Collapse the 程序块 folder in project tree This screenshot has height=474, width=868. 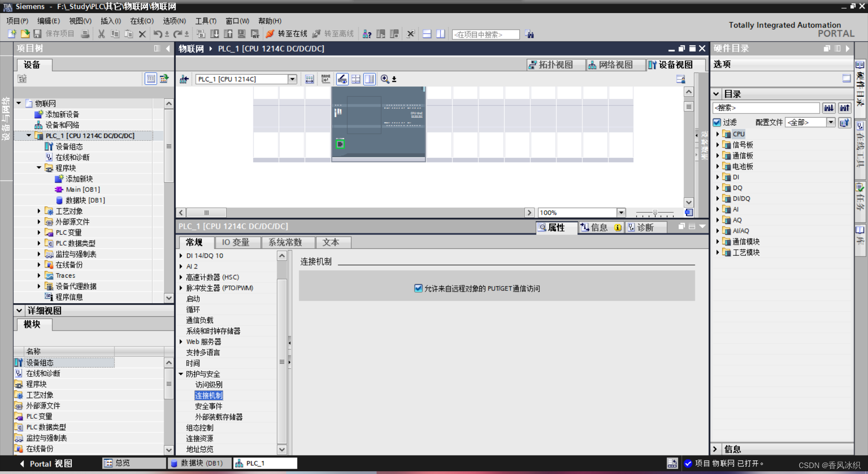39,168
